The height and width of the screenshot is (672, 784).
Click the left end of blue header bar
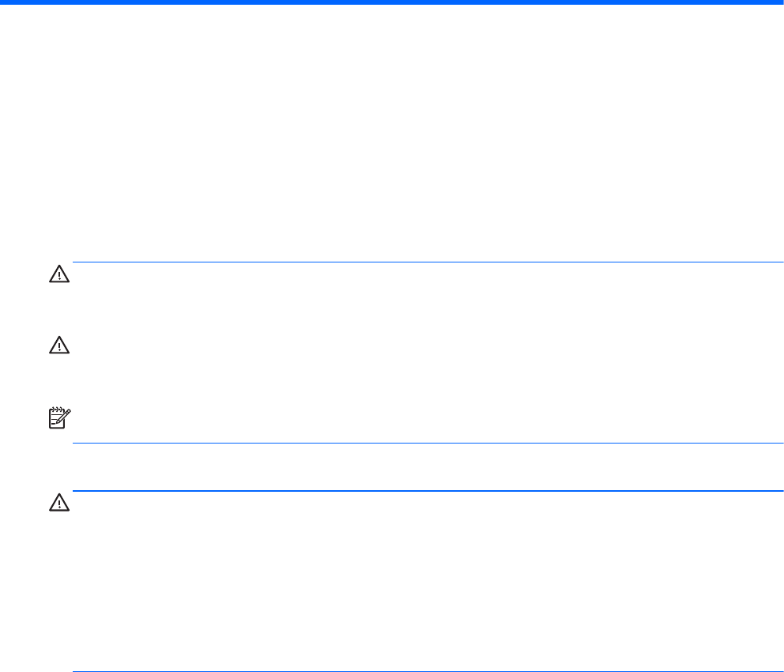pos(5,2)
